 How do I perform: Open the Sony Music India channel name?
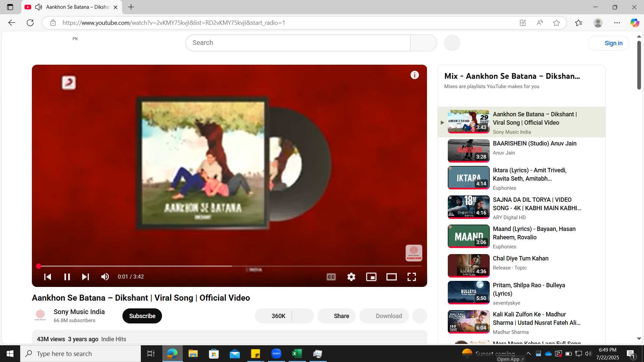click(79, 312)
